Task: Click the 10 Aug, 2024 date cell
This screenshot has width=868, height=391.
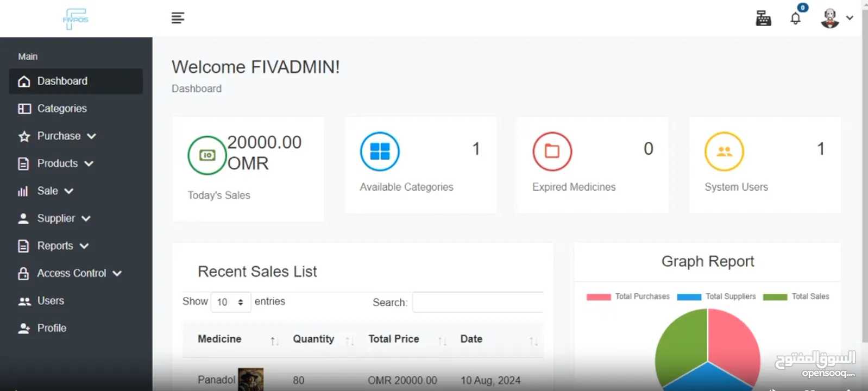Action: point(490,381)
